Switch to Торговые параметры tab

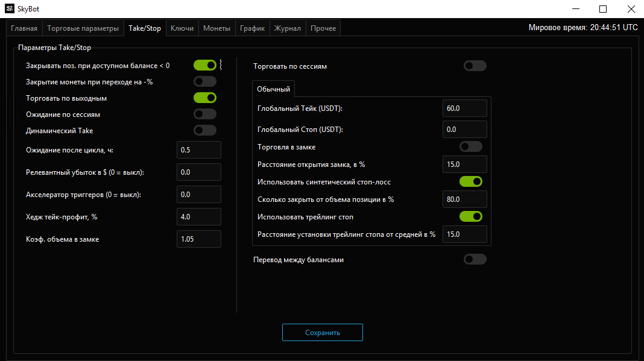pyautogui.click(x=83, y=28)
